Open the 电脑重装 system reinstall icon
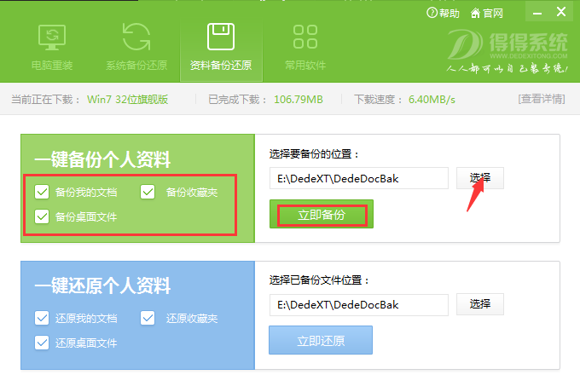This screenshot has height=392, width=580. pos(52,37)
